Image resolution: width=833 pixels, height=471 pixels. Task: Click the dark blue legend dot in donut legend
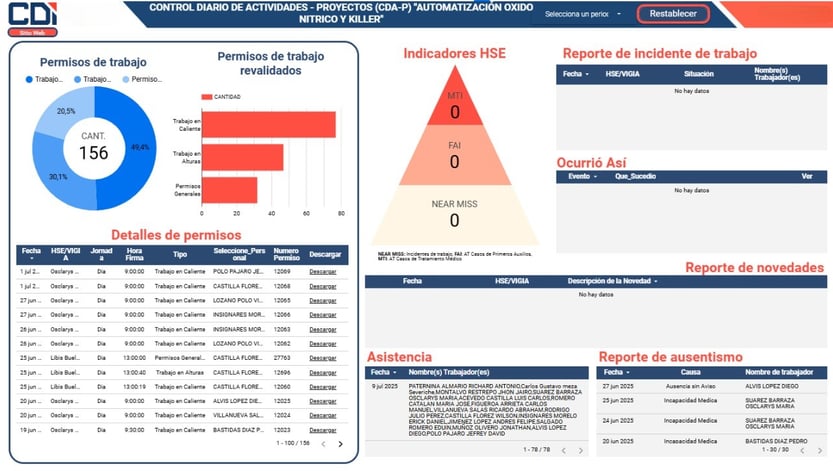click(x=29, y=79)
